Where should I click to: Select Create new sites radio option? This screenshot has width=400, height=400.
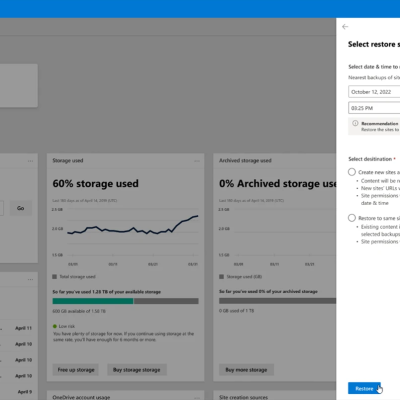pyautogui.click(x=352, y=172)
